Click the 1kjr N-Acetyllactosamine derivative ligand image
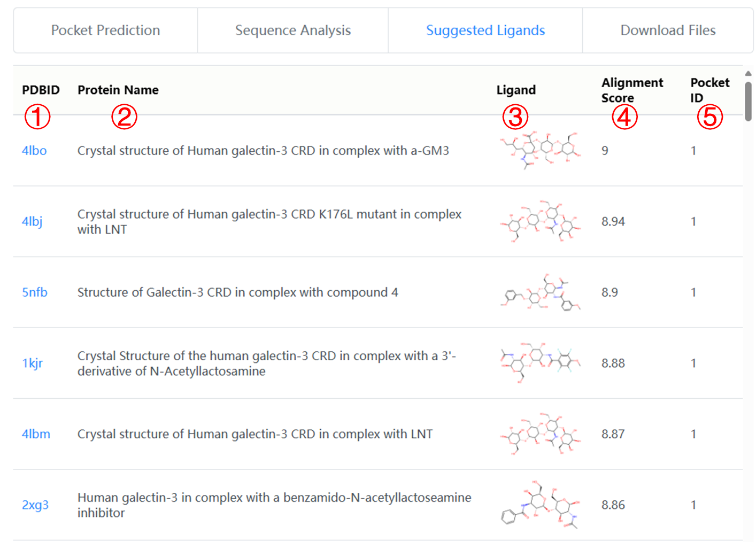Image resolution: width=756 pixels, height=542 pixels. tap(540, 363)
